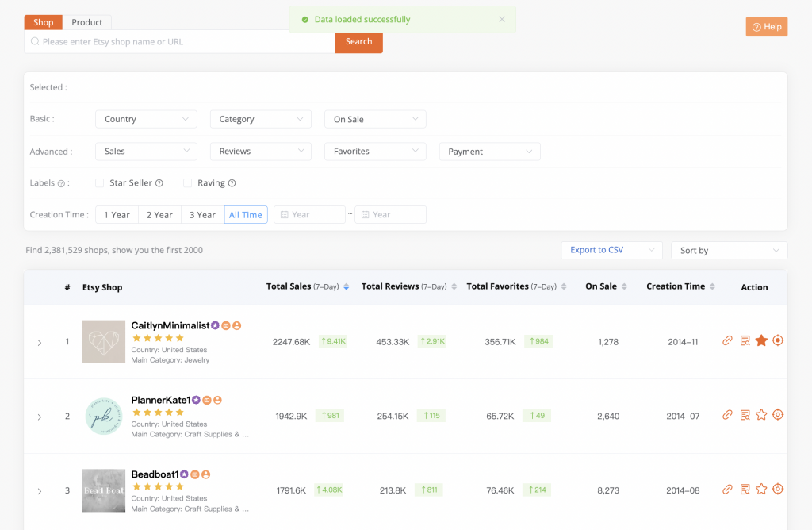Screen dimensions: 812x530
Task: Enable the Star Seller checkbox
Action: [100, 183]
